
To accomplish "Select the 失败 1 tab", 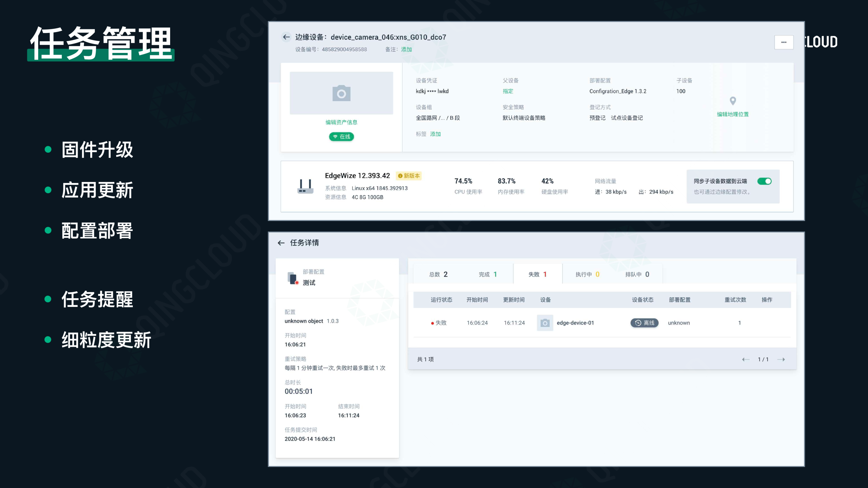I will pyautogui.click(x=538, y=274).
